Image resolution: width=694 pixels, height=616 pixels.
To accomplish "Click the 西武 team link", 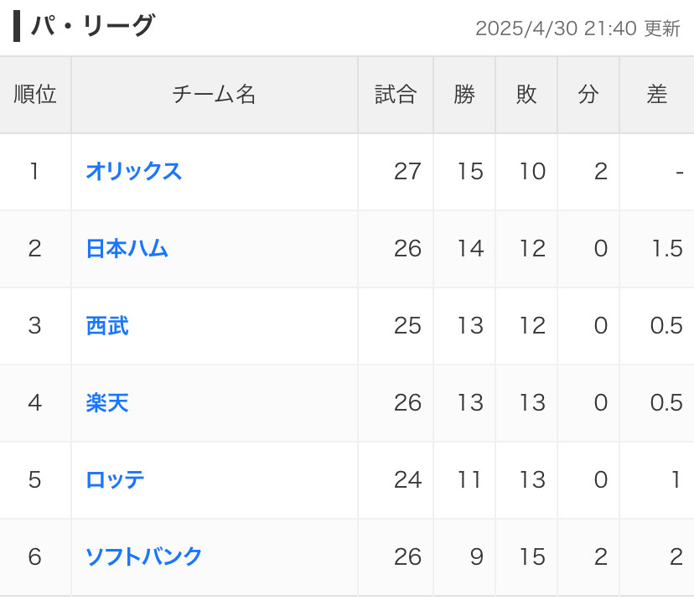I will tap(107, 326).
